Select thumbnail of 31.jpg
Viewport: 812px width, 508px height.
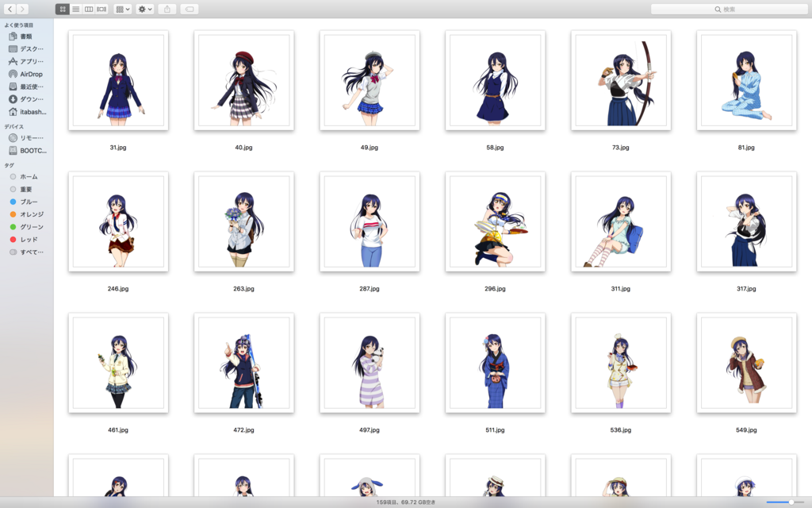click(118, 80)
